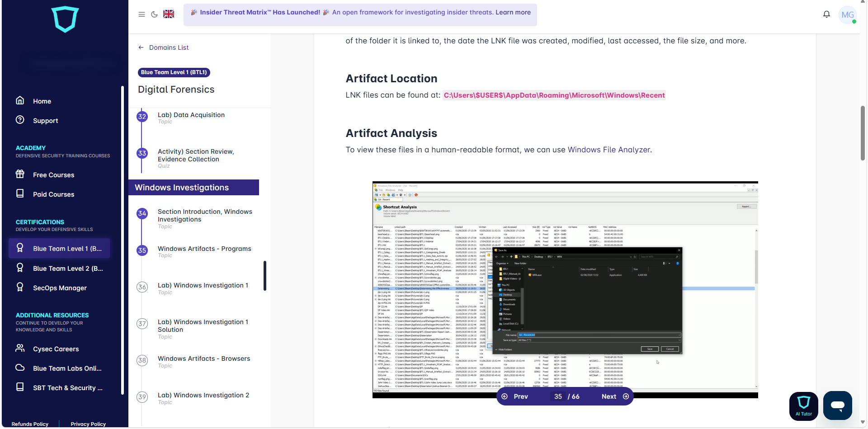The image size is (868, 429).
Task: Open Blue Team Labs Online link
Action: tap(67, 368)
